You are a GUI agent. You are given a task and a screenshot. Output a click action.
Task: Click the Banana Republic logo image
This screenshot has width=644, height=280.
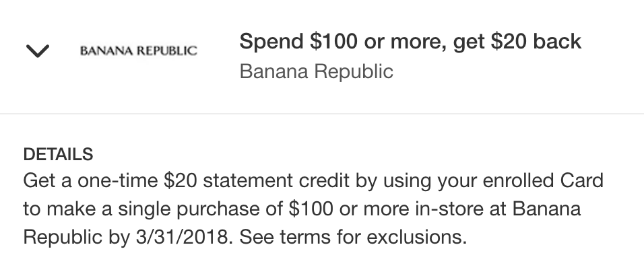tap(138, 51)
